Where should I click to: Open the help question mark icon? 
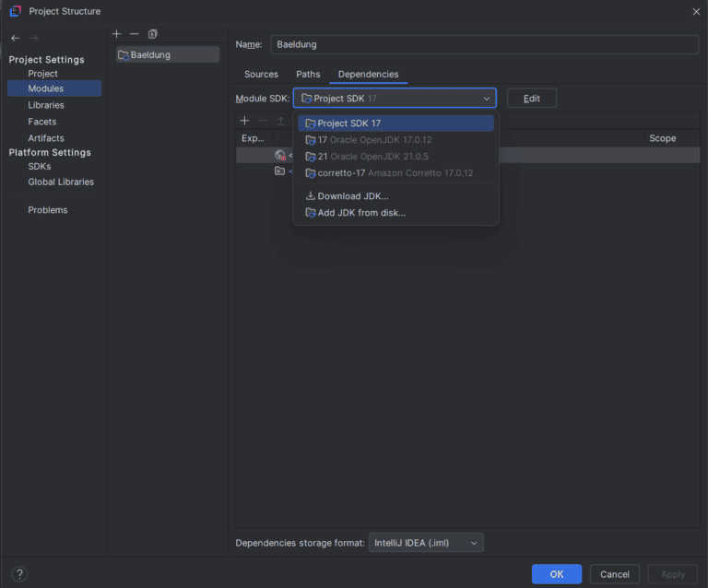tap(19, 574)
